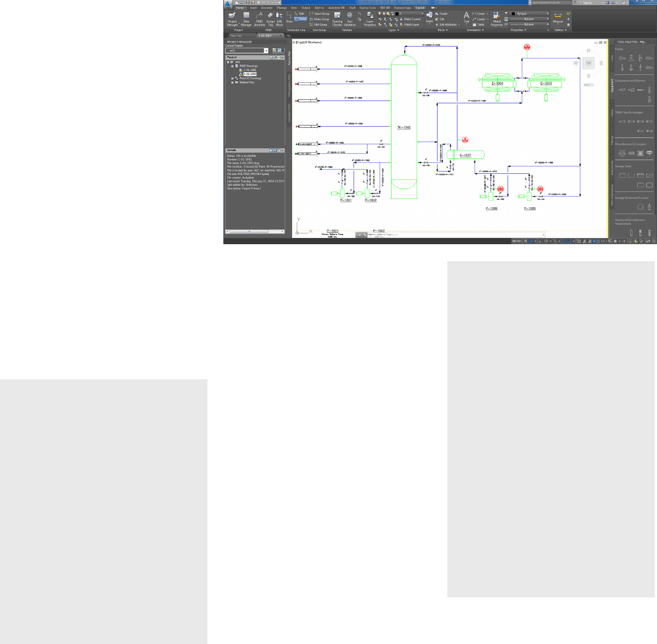
Task: Switch to the Express Tools ribbon tab
Action: point(368,8)
